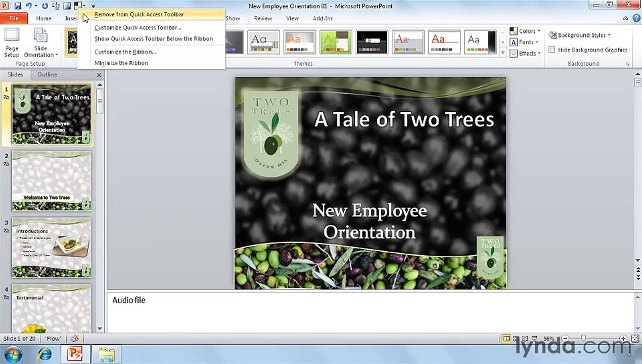Apply the green Aa theme thumbnail

pos(336,42)
